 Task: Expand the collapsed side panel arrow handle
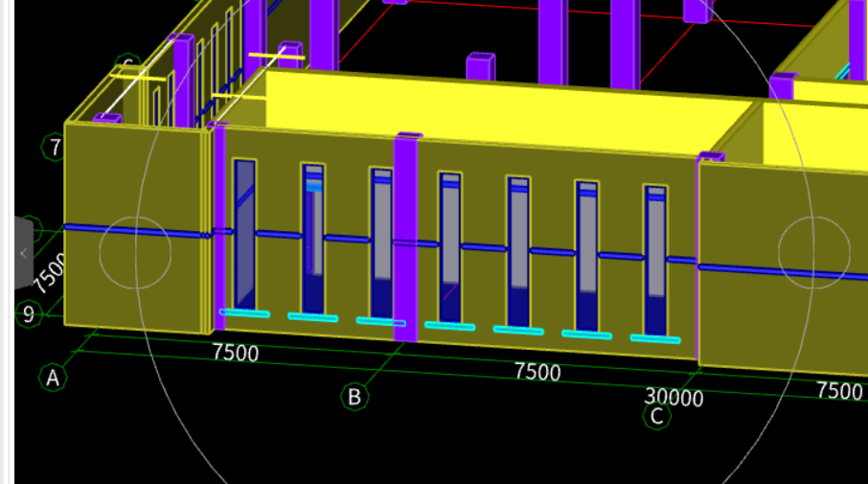click(x=23, y=253)
